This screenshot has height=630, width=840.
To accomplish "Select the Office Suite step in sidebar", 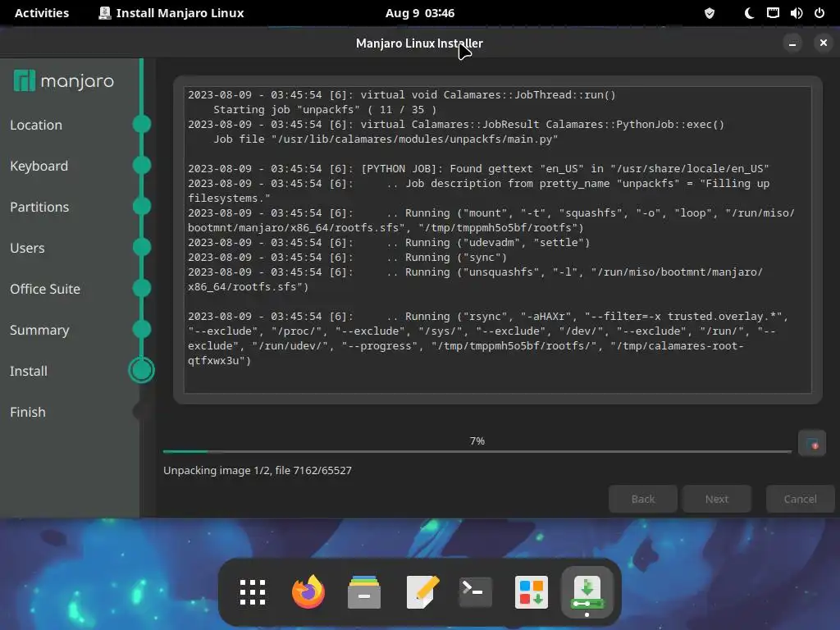I will (45, 290).
